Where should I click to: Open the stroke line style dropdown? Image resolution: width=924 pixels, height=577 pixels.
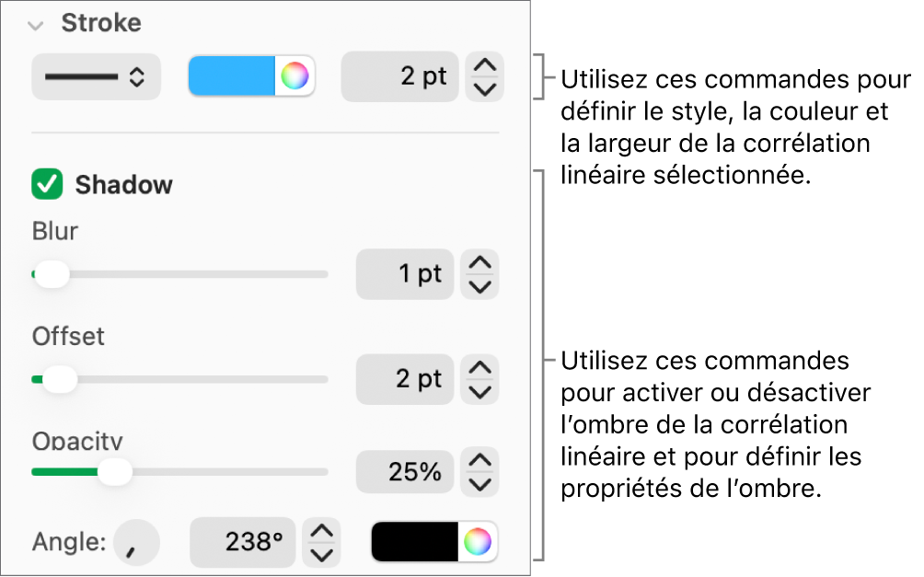pos(96,76)
